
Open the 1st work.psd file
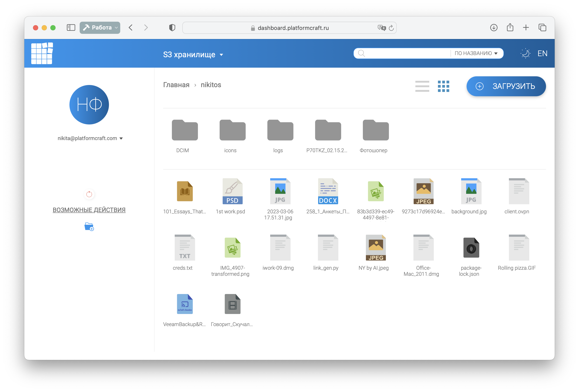[x=232, y=191]
